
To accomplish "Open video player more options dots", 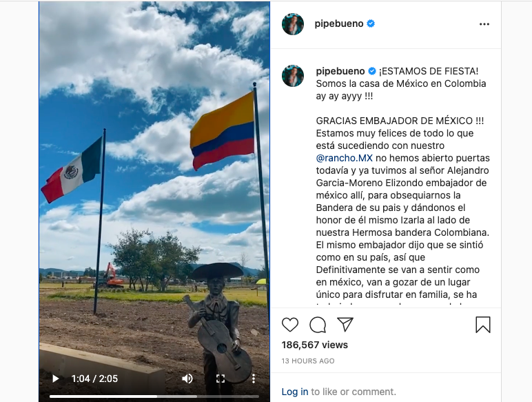I will click(254, 379).
